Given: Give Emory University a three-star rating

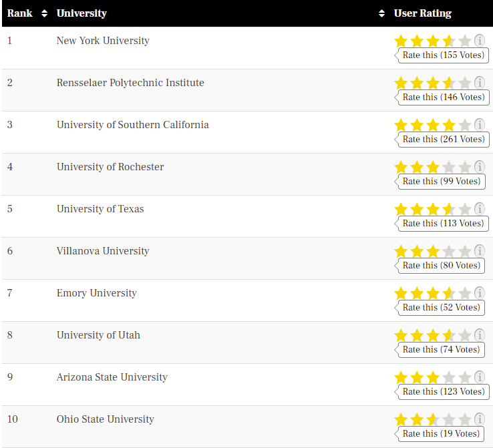Looking at the screenshot, I should pyautogui.click(x=433, y=293).
